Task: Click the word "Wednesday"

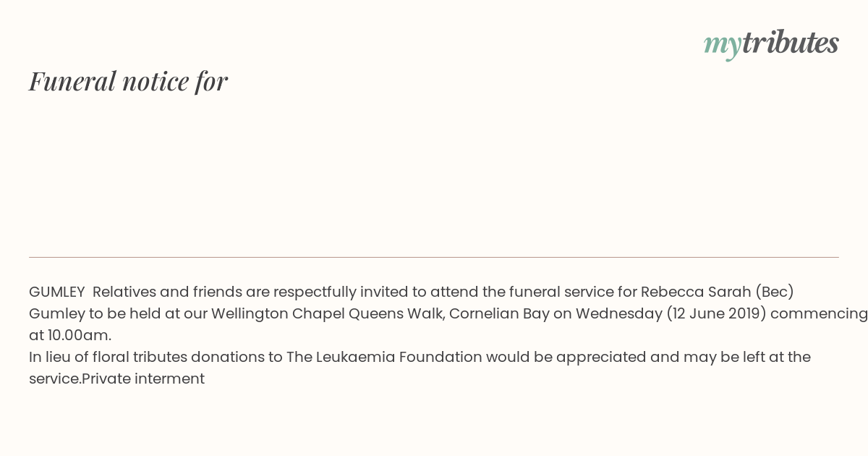Action: click(x=619, y=314)
